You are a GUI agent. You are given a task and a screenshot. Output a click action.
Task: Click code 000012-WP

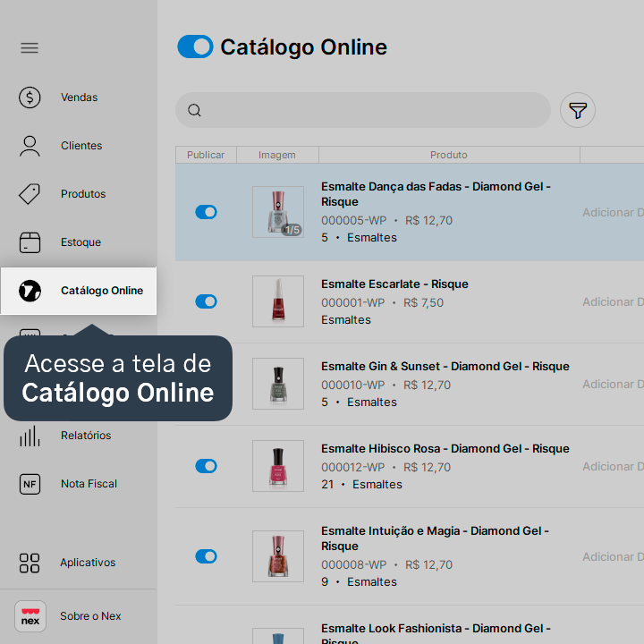tap(352, 468)
